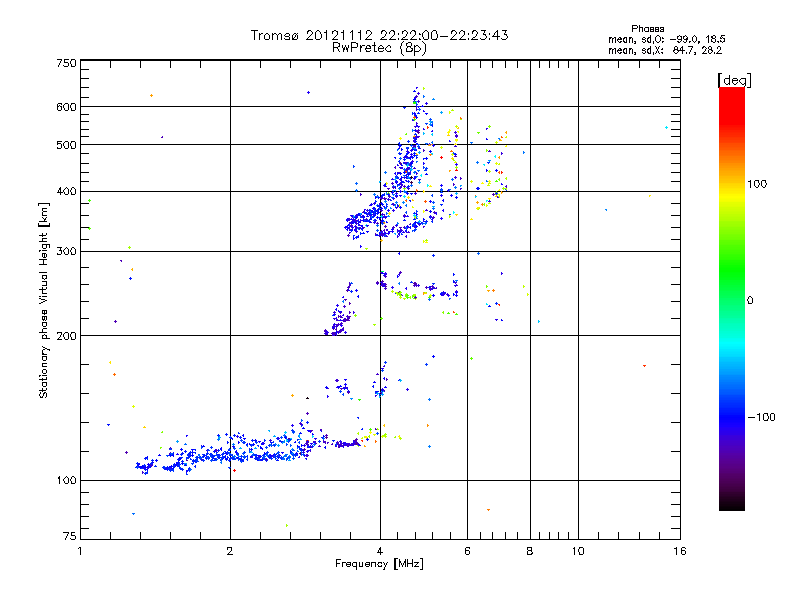800x600 pixels.
Task: Click the x-axis tick label '10'
Action: (578, 551)
